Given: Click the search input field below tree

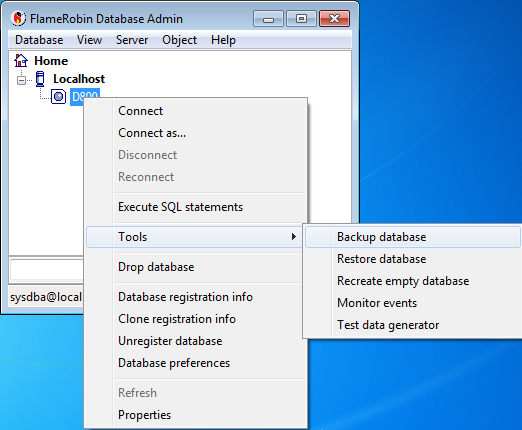Looking at the screenshot, I should point(47,269).
